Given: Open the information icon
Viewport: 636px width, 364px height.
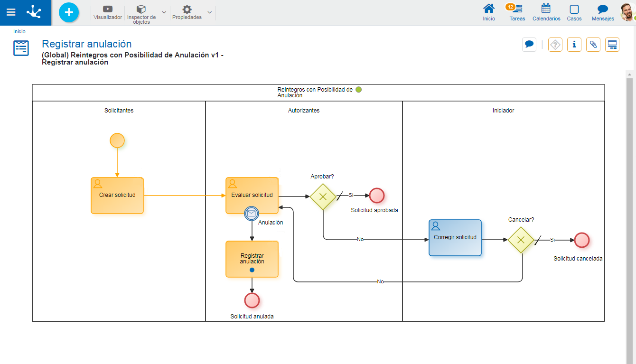Looking at the screenshot, I should coord(574,45).
